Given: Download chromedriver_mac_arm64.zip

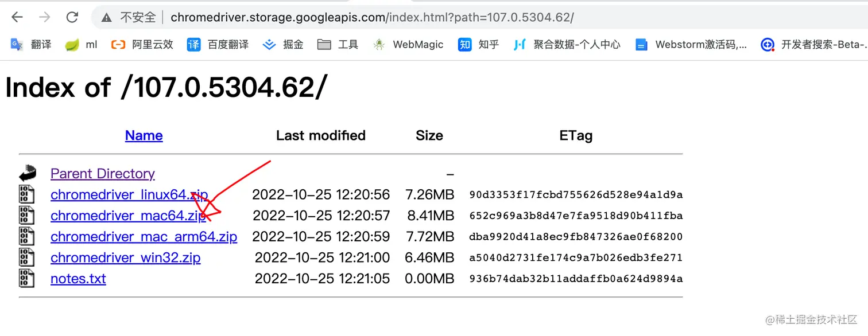Looking at the screenshot, I should (x=144, y=237).
